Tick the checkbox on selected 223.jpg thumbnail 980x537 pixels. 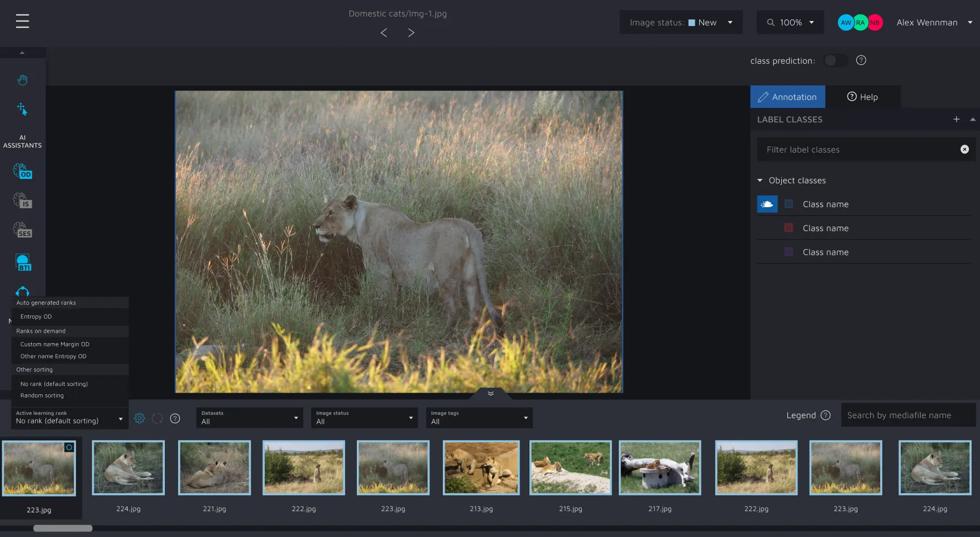[x=69, y=447]
